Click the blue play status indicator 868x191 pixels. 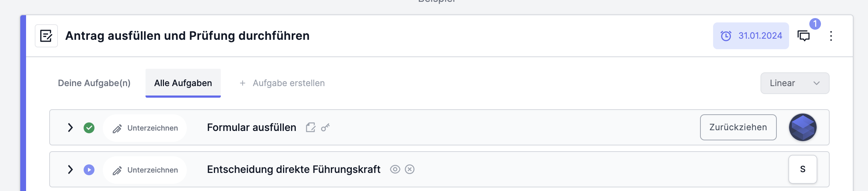point(89,170)
